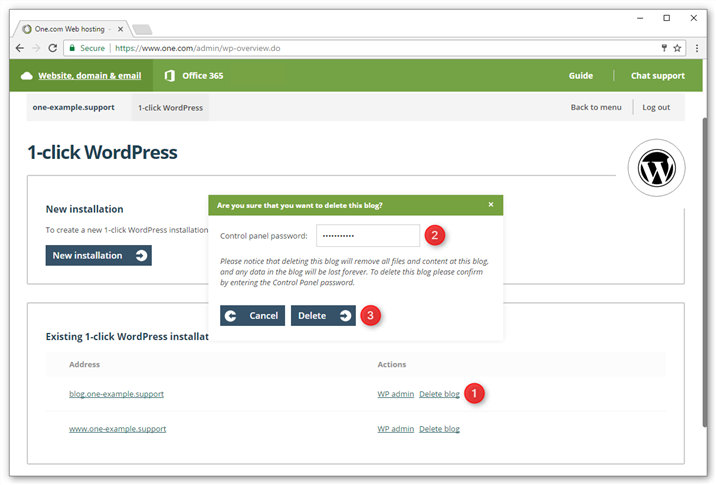This screenshot has height=485, width=716.
Task: Open saved password key icon in address bar
Action: (664, 48)
